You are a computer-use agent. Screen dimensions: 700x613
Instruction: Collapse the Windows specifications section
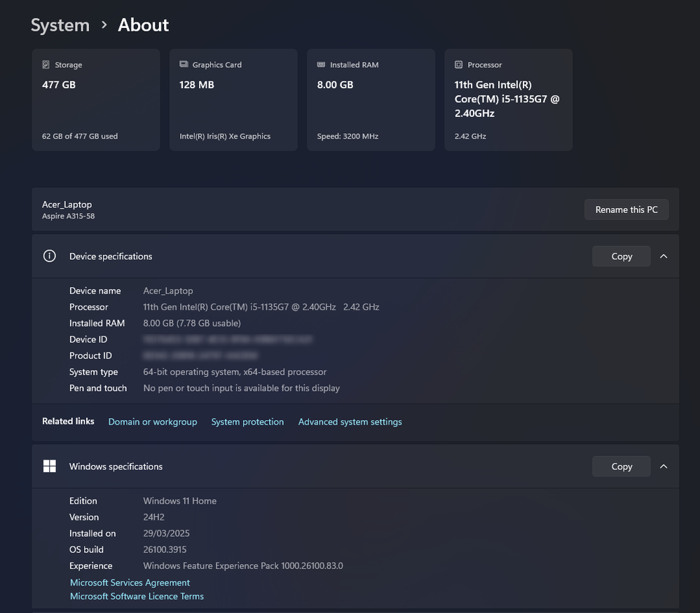(x=664, y=467)
